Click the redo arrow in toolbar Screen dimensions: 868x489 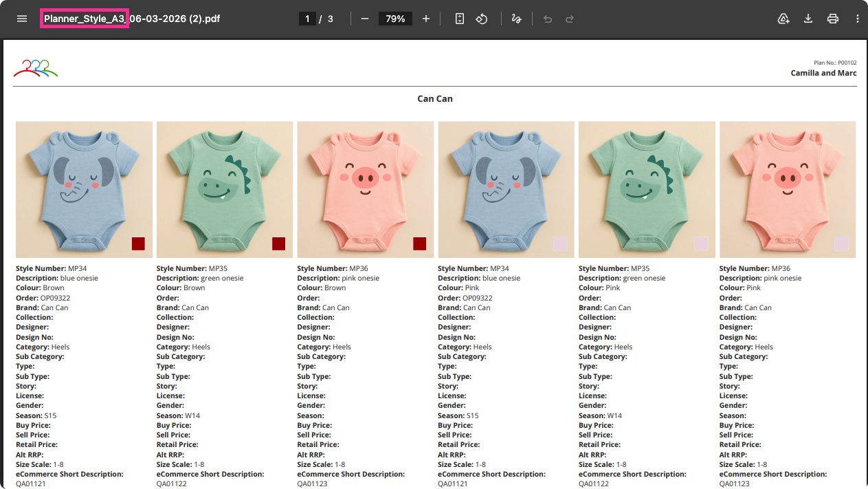click(570, 19)
